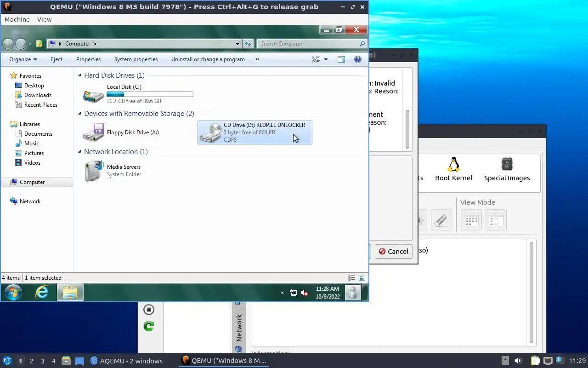The height and width of the screenshot is (368, 588).
Task: Switch to host workspace 2
Action: [32, 361]
